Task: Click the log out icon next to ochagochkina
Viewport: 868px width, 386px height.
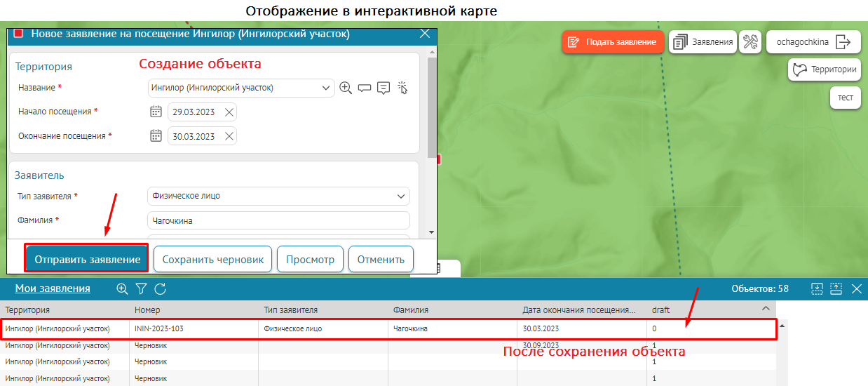Action: click(843, 42)
